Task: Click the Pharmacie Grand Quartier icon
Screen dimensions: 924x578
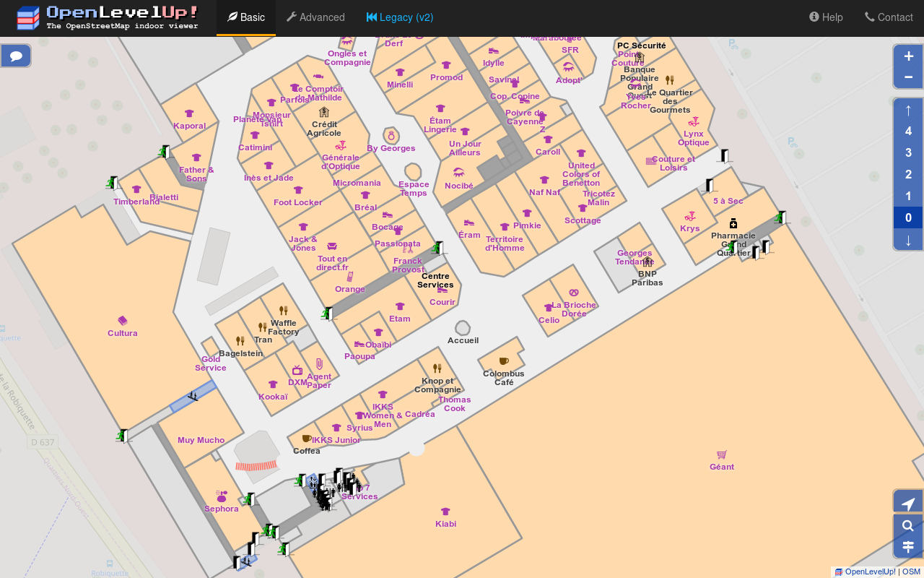Action: coord(733,223)
